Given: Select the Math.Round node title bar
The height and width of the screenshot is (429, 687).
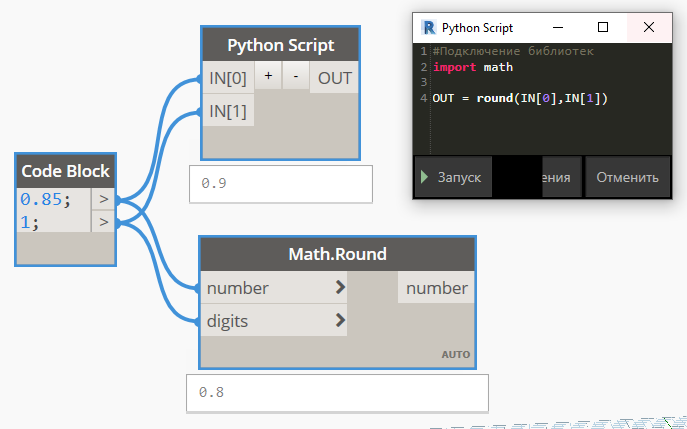Looking at the screenshot, I should (x=337, y=255).
